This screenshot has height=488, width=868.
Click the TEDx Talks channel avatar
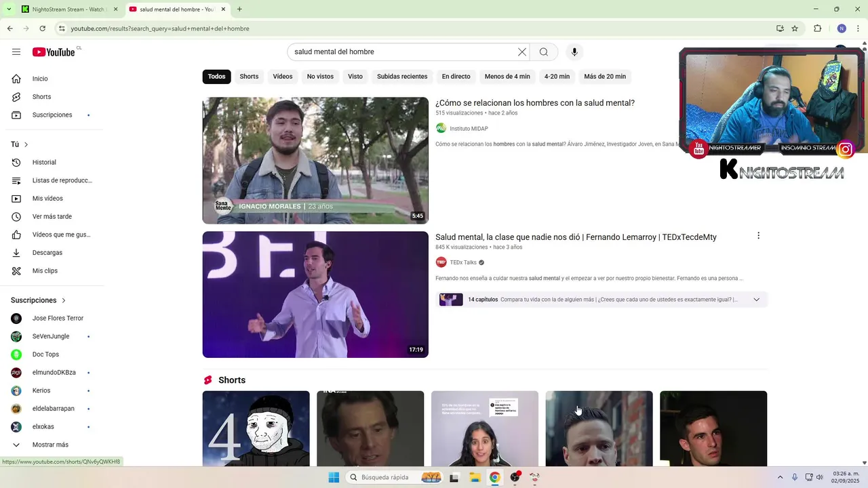[x=441, y=262]
